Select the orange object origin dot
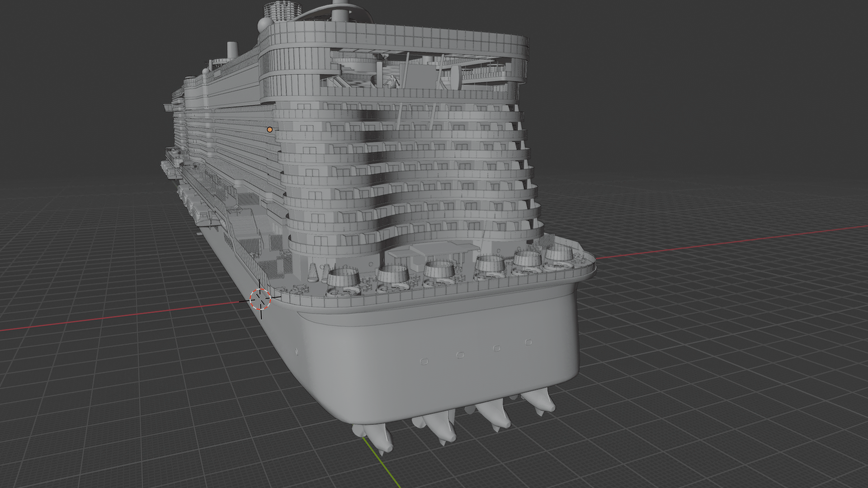The image size is (868, 488). pyautogui.click(x=270, y=130)
